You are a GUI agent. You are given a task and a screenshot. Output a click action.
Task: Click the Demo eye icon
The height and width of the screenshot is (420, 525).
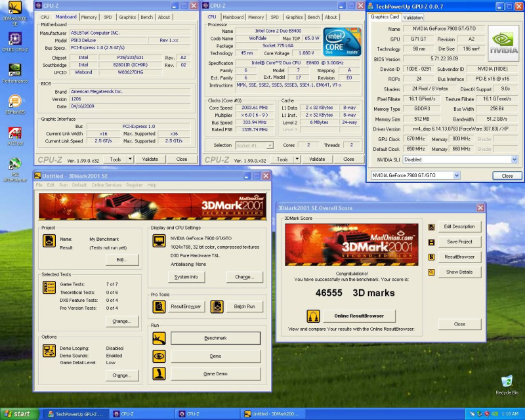click(159, 356)
